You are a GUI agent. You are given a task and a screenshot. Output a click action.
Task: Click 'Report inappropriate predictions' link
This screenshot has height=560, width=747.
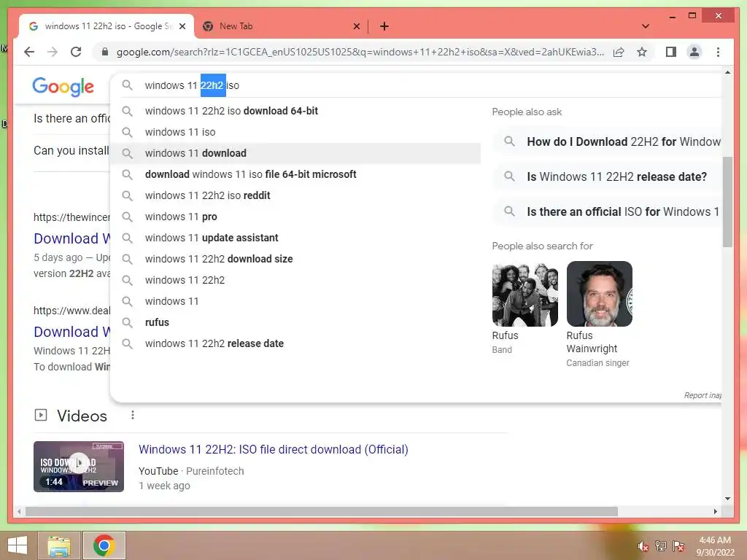coord(703,395)
